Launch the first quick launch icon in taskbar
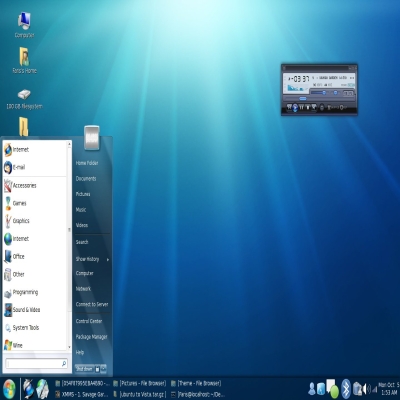This screenshot has height=400, width=400. click(x=28, y=389)
